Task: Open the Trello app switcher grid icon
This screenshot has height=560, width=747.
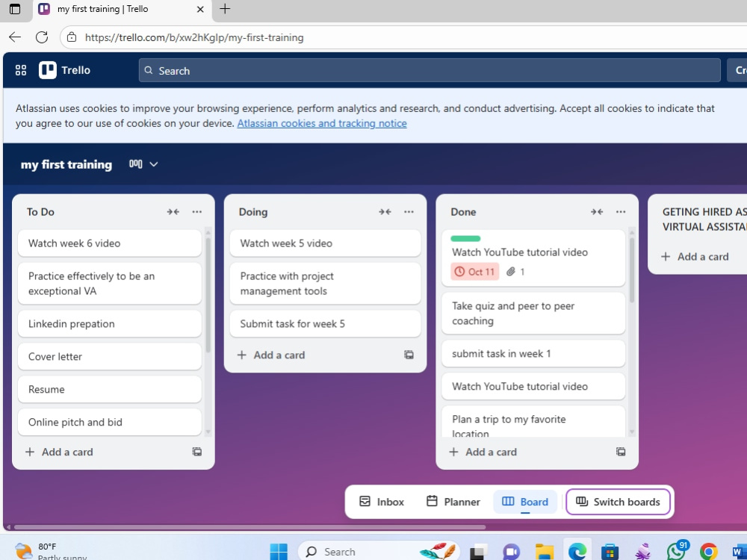Action: pyautogui.click(x=20, y=70)
